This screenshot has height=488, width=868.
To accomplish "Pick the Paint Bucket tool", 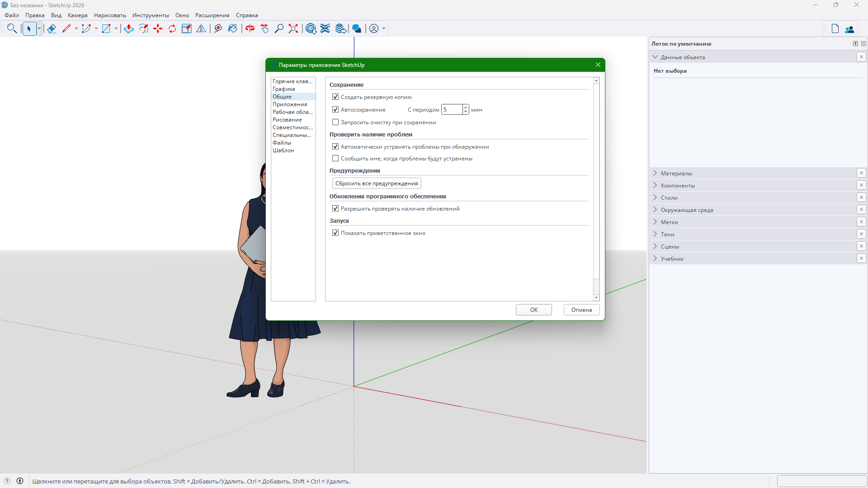I will (x=232, y=28).
